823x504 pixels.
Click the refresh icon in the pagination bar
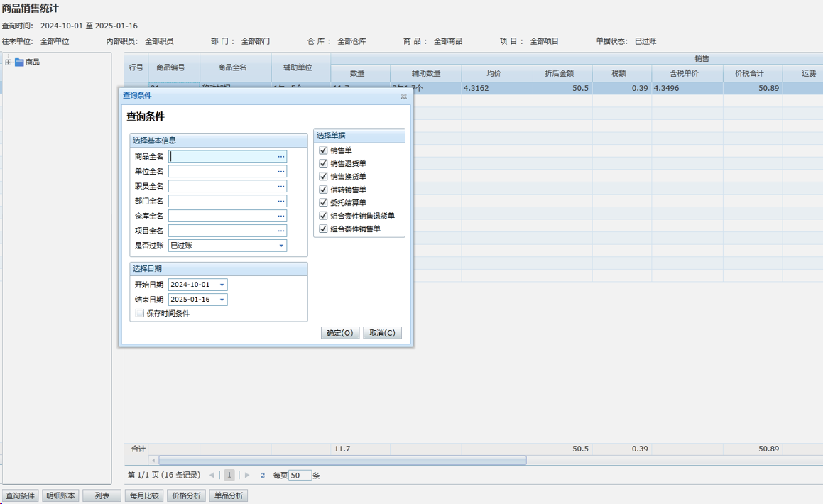coord(263,476)
